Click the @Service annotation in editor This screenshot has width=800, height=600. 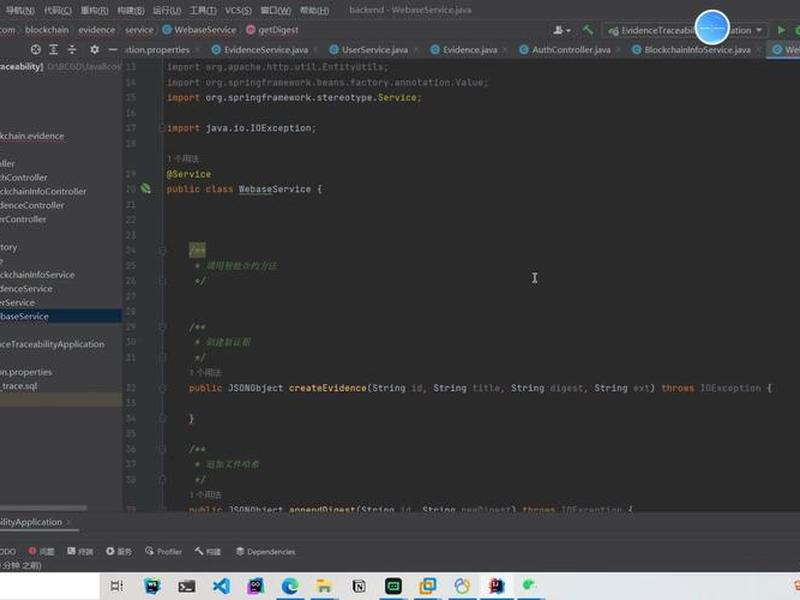coord(189,174)
